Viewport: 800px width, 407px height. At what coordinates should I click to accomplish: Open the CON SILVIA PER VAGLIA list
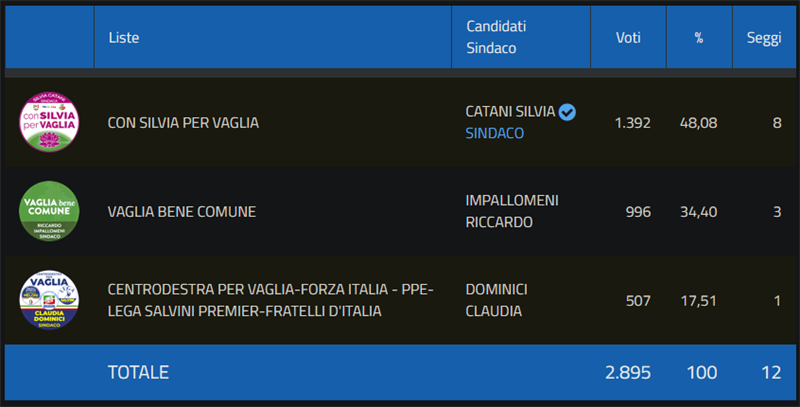183,123
